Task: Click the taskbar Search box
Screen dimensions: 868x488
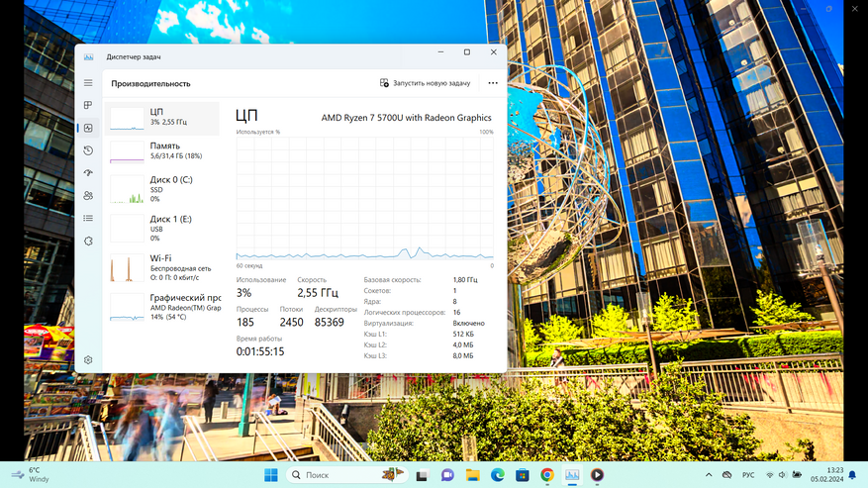Action: [x=337, y=475]
